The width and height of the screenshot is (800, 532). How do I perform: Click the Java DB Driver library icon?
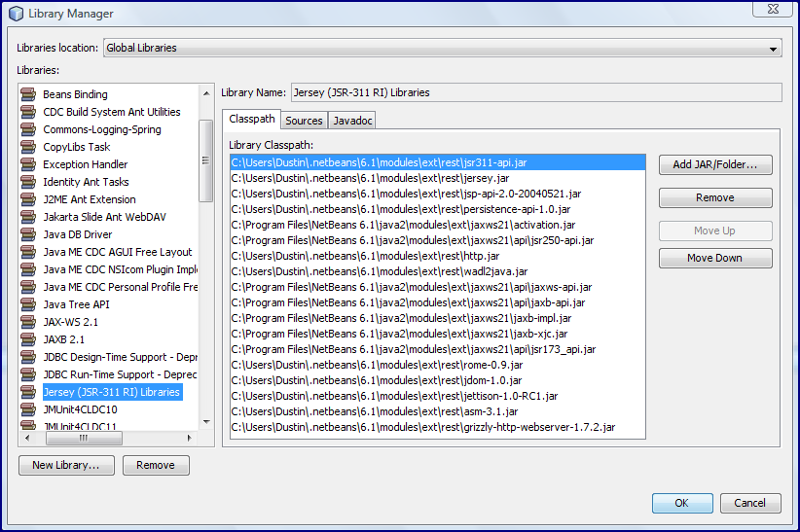coord(28,234)
